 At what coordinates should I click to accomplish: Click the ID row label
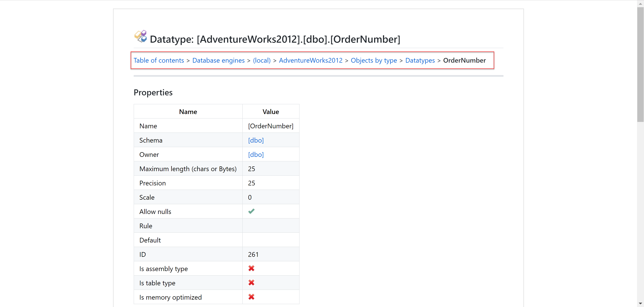pos(143,254)
